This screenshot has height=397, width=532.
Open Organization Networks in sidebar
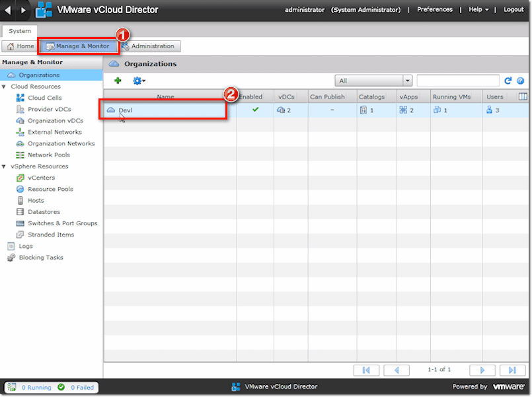point(61,143)
